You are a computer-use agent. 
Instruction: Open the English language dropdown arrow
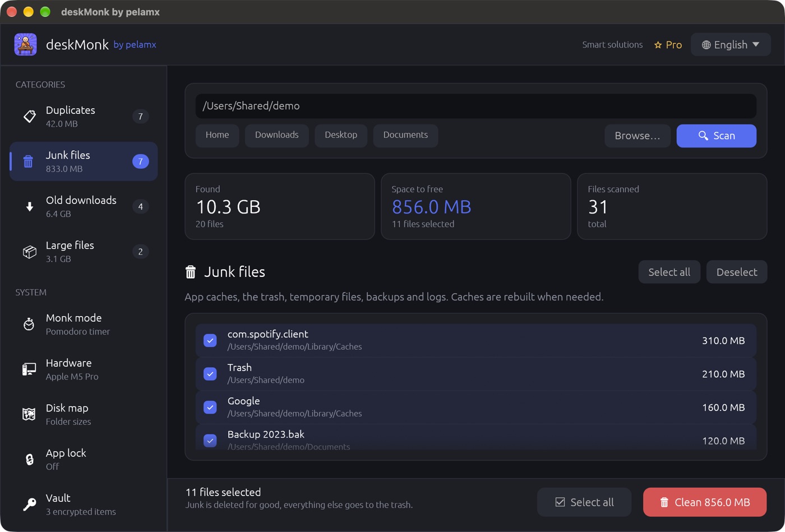756,44
